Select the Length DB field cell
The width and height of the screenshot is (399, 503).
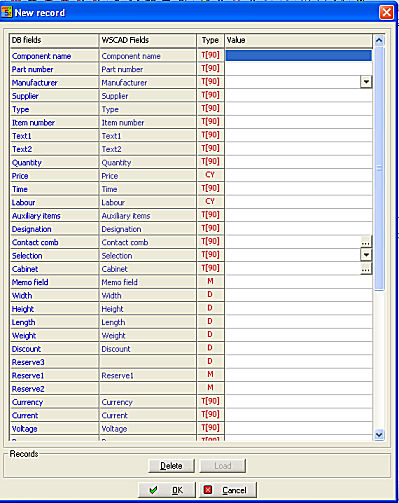click(x=54, y=322)
